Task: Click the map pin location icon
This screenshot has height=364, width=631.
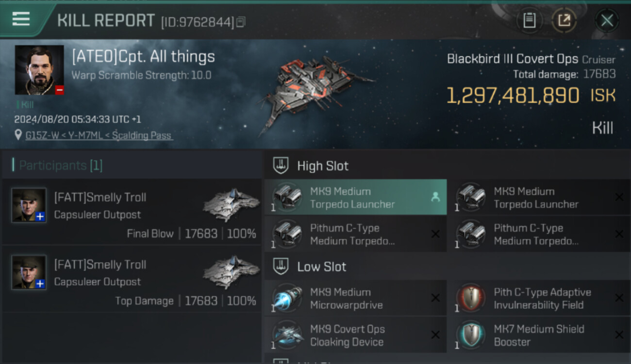Action: pos(18,135)
